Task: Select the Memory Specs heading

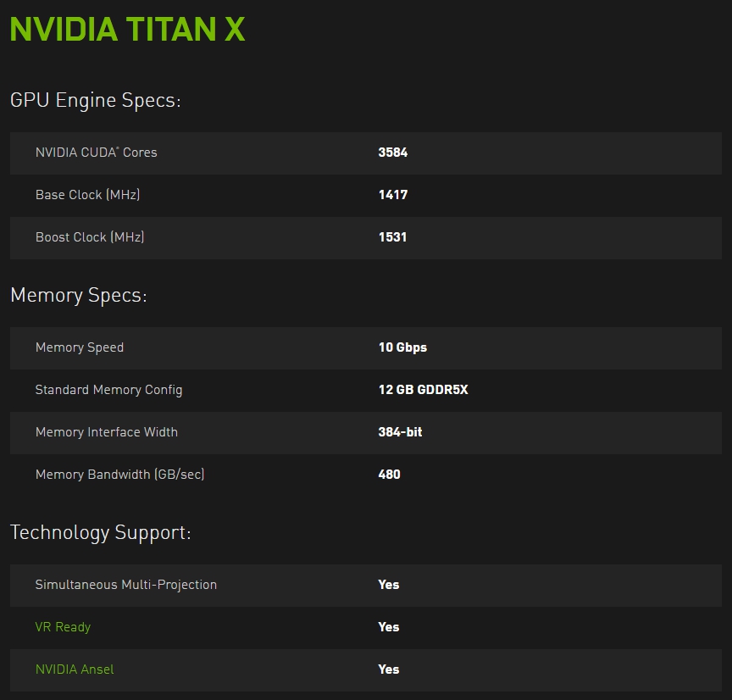Action: pyautogui.click(x=79, y=295)
